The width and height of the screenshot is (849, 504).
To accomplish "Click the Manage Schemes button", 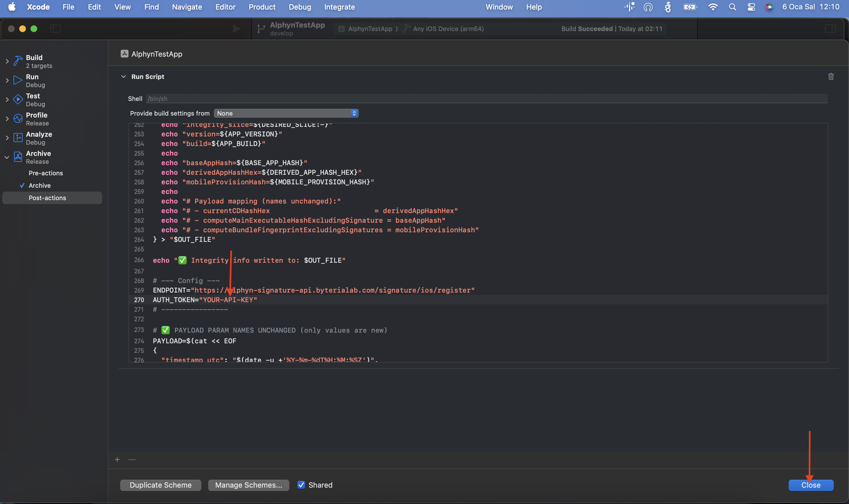I will click(x=248, y=485).
